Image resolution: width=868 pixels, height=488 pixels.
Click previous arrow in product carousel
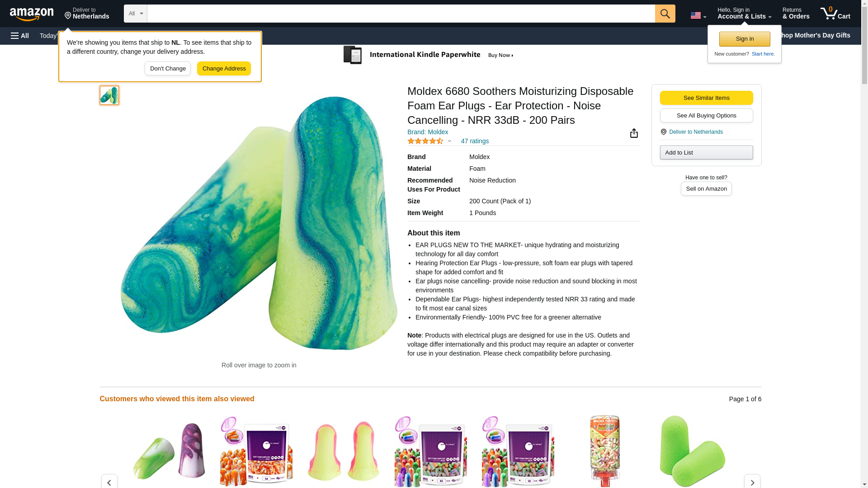click(x=109, y=482)
